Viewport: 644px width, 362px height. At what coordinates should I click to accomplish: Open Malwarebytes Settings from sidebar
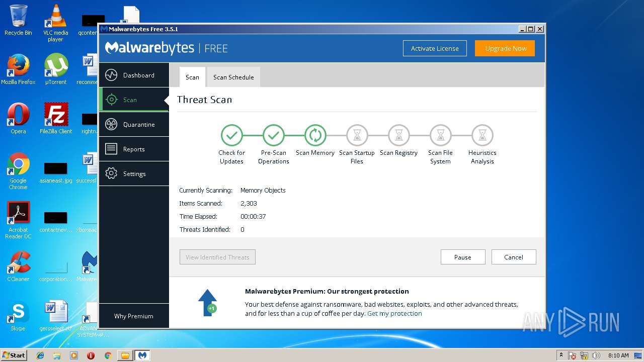coord(134,174)
